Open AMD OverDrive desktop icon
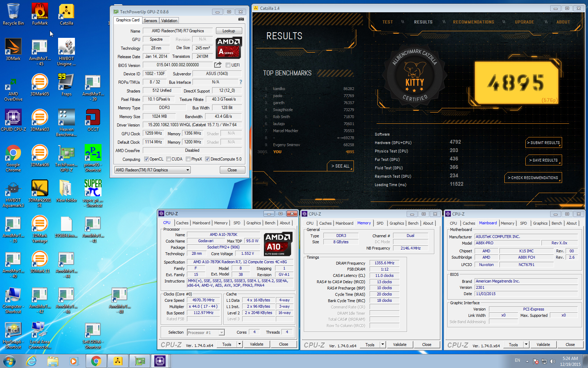 [13, 87]
